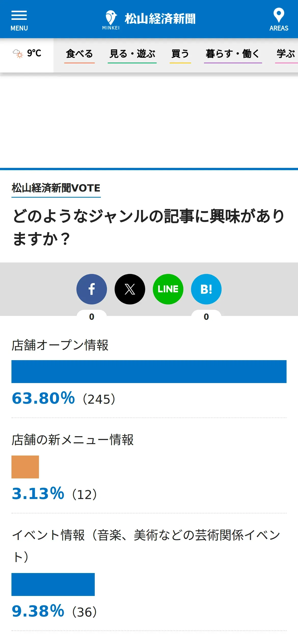Select the 買う category tab

pyautogui.click(x=180, y=54)
